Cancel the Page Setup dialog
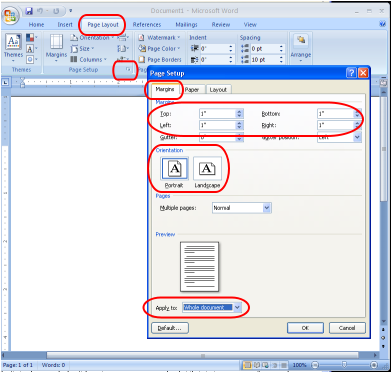Viewport: 392px width, 373px height. pos(347,328)
